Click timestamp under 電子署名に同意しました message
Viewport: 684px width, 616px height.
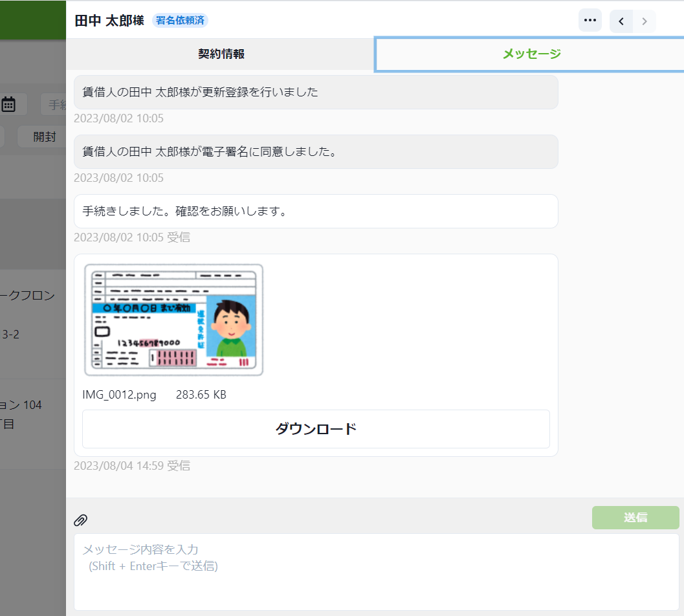tap(118, 178)
